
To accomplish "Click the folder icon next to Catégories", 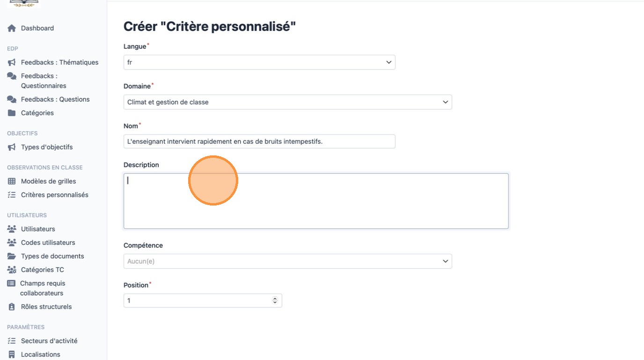I will coord(12,113).
